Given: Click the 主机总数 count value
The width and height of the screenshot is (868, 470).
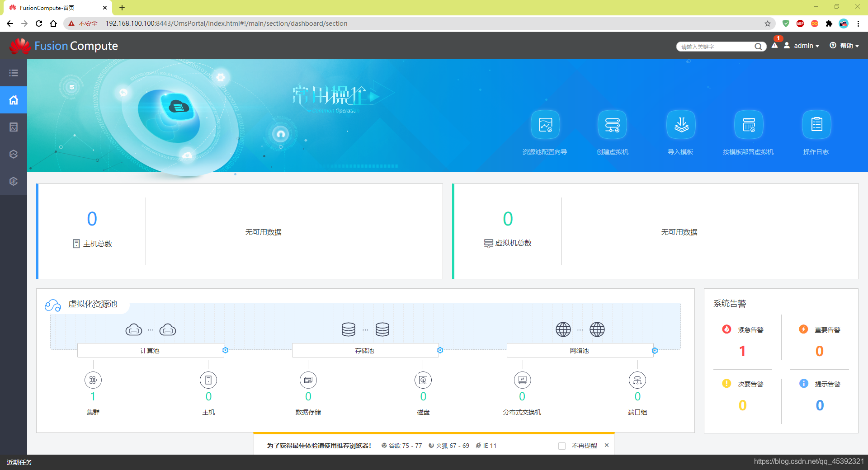Looking at the screenshot, I should (92, 219).
